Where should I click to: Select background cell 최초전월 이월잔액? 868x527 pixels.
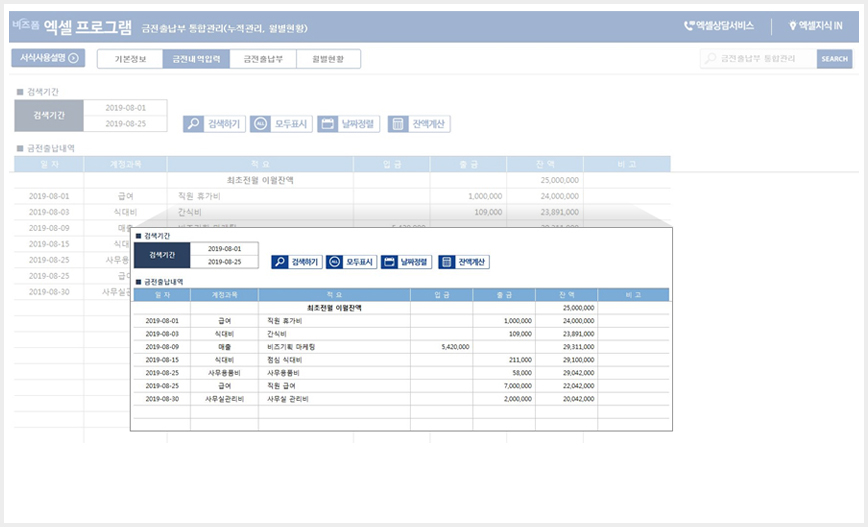(260, 180)
